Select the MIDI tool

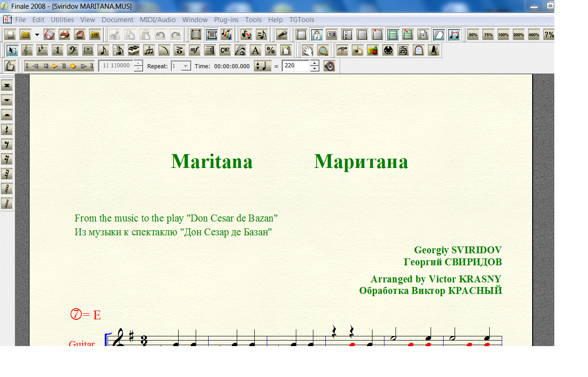click(x=388, y=50)
